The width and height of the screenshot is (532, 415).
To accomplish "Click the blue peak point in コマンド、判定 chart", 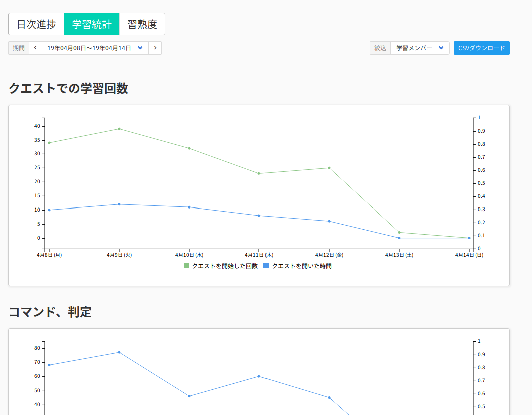I will click(119, 352).
